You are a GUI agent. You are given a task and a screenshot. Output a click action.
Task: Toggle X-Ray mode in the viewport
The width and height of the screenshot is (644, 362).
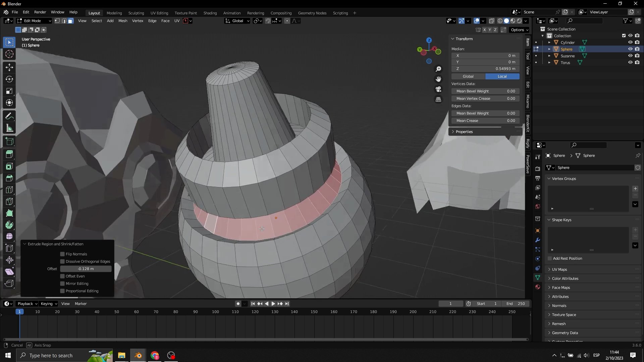(x=492, y=21)
